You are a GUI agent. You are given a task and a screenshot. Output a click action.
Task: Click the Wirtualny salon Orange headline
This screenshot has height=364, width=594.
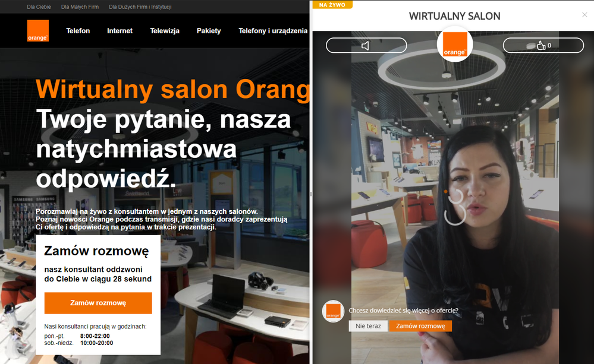172,89
